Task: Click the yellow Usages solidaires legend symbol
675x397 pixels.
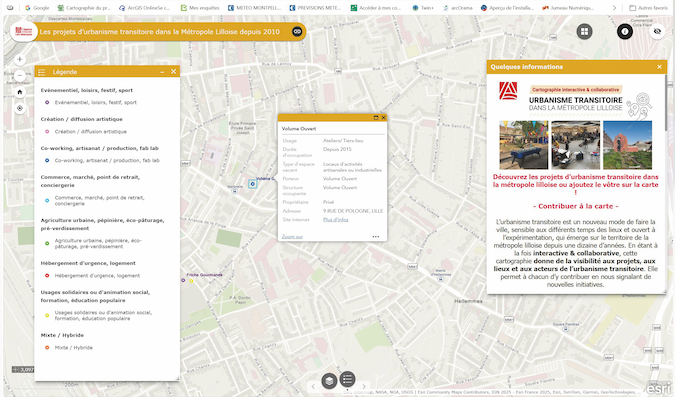Action: coord(47,315)
